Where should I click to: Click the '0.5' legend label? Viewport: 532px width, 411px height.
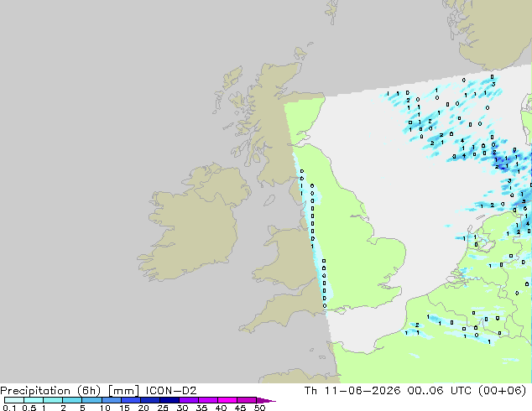29,408
